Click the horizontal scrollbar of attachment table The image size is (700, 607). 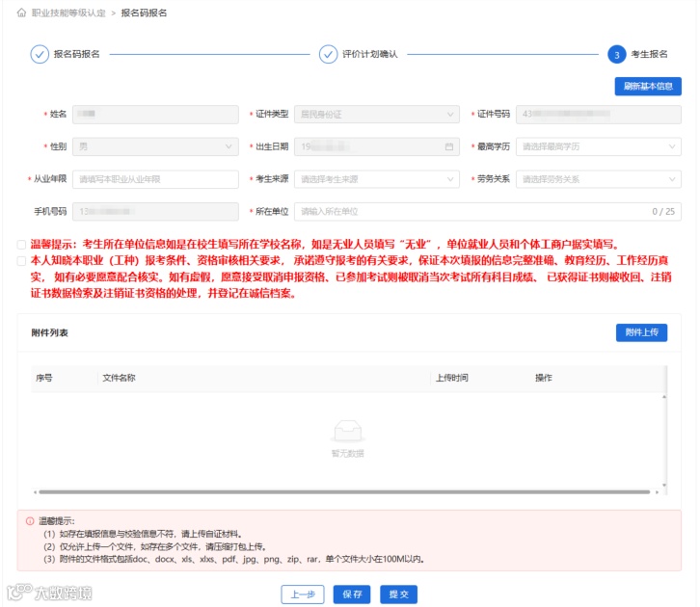(344, 492)
